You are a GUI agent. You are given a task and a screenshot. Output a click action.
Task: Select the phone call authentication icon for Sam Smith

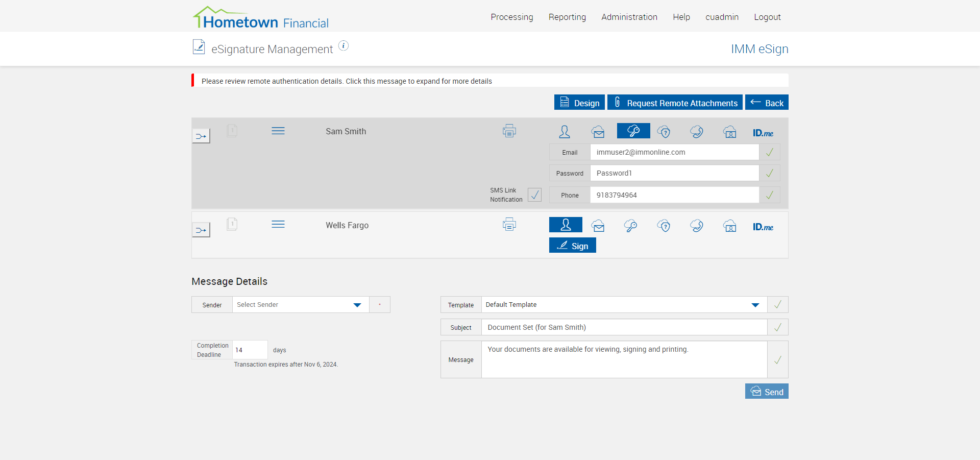point(697,132)
